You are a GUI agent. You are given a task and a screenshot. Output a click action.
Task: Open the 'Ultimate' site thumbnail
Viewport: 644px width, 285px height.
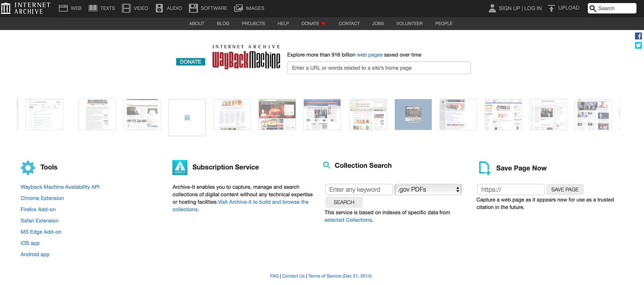click(x=97, y=114)
